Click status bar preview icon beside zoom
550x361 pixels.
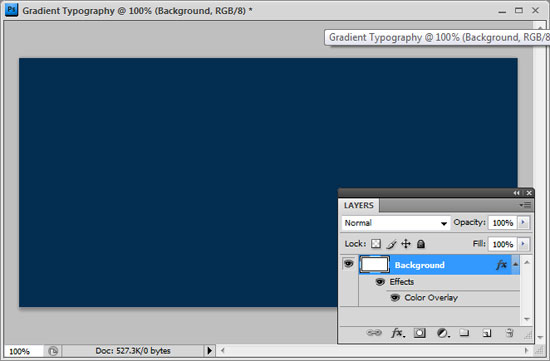pyautogui.click(x=53, y=351)
